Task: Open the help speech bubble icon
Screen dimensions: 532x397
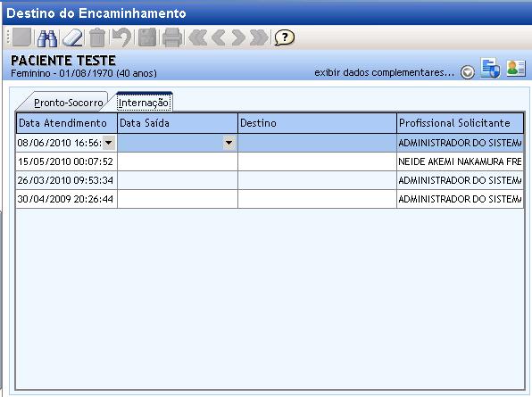Action: (285, 37)
